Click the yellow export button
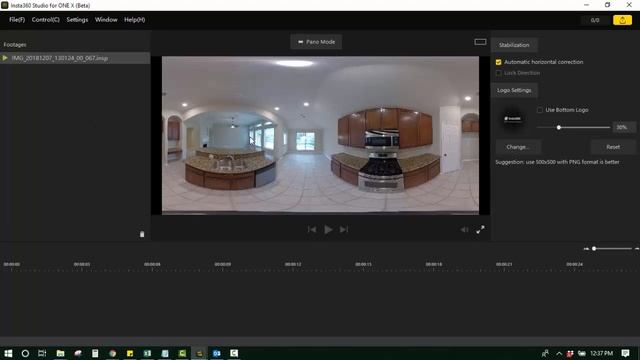The width and height of the screenshot is (640, 360). pos(622,20)
